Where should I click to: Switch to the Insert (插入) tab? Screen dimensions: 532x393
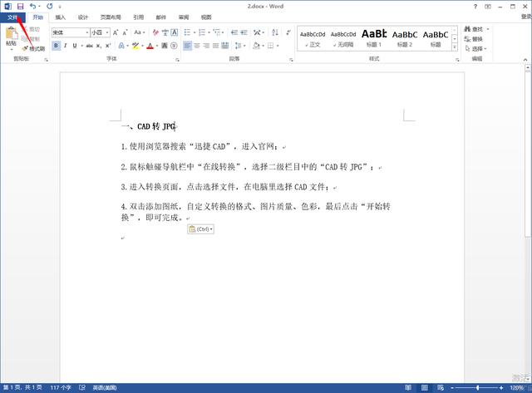(x=61, y=17)
